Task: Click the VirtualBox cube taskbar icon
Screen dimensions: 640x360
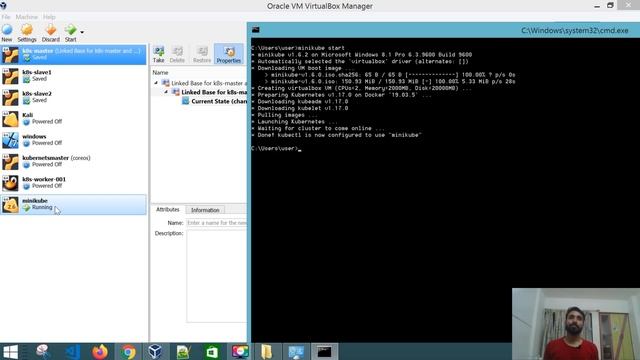Action: click(155, 351)
